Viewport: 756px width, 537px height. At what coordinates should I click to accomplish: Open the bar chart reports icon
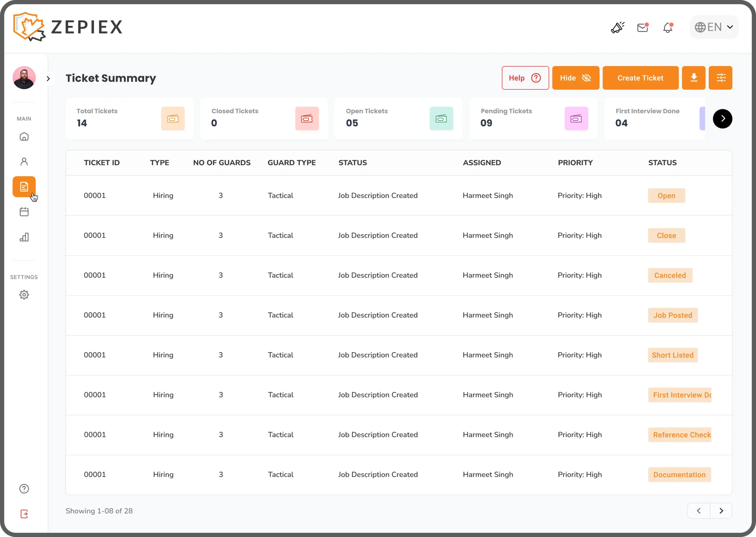[x=24, y=237]
